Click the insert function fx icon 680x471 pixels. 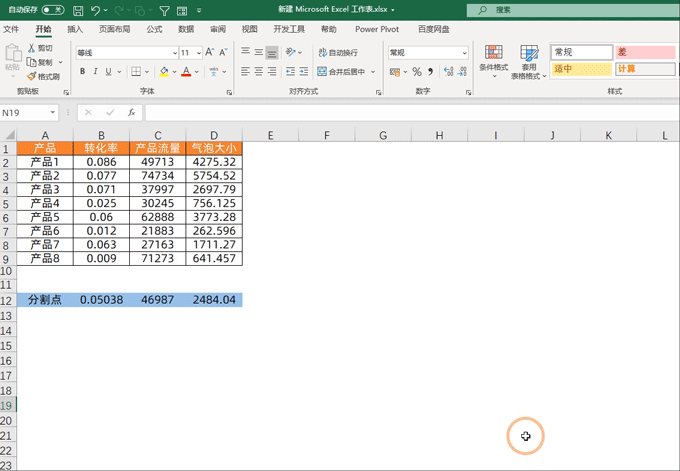[131, 113]
